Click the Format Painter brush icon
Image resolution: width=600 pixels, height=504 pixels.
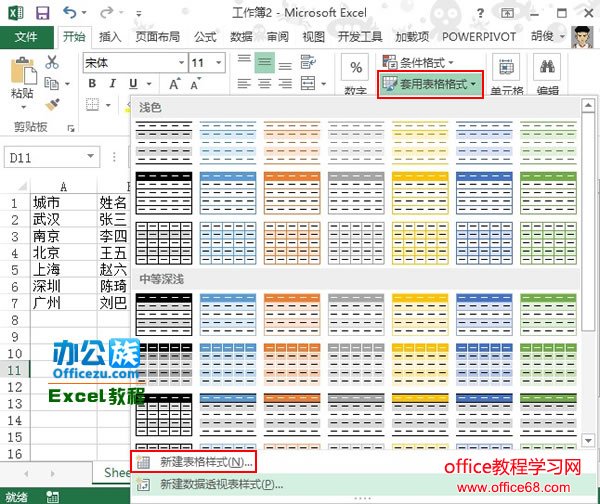(52, 104)
